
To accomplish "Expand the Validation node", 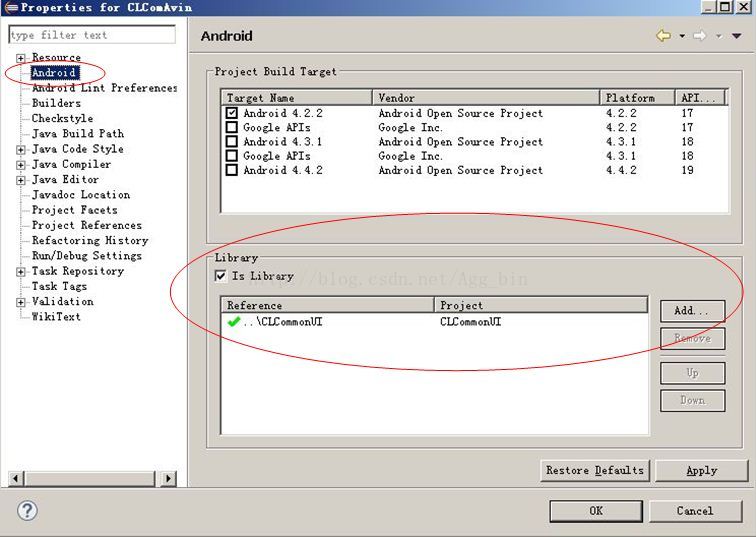I will [x=20, y=302].
